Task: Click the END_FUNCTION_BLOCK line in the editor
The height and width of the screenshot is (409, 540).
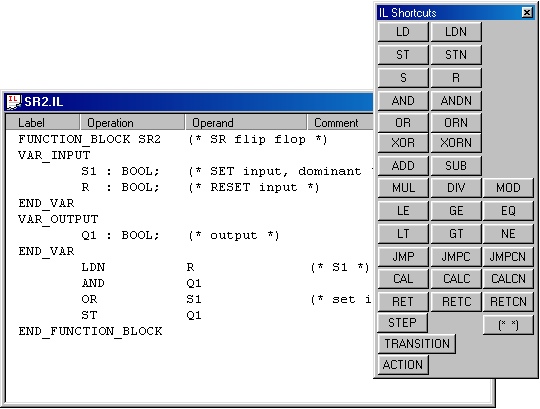Action: (x=90, y=331)
